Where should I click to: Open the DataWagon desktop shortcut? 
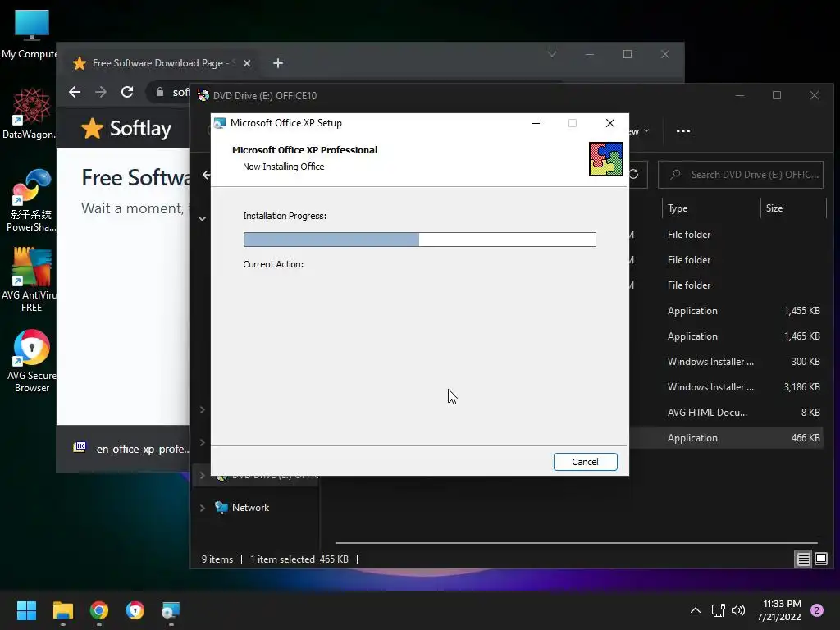point(31,114)
